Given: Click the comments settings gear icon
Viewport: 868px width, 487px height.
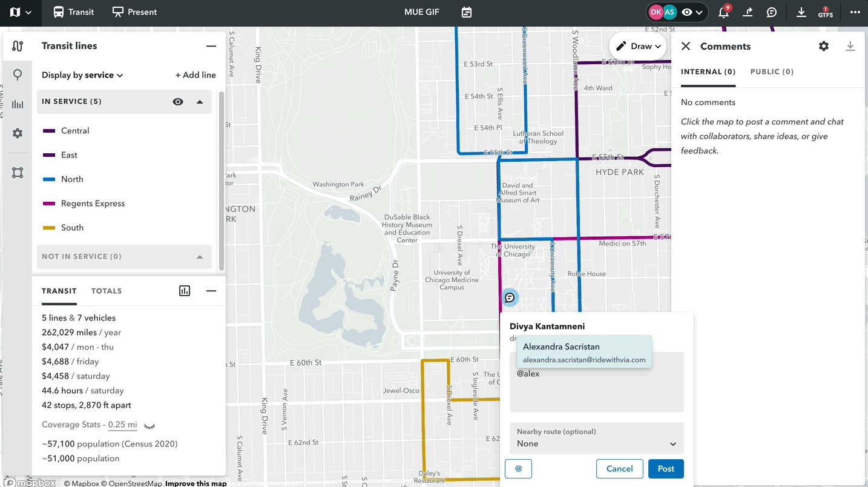Looking at the screenshot, I should click(823, 46).
